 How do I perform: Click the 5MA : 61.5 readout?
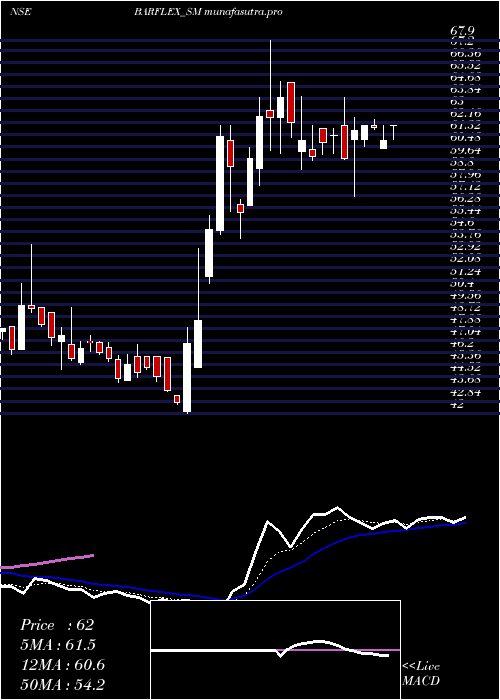tap(58, 645)
